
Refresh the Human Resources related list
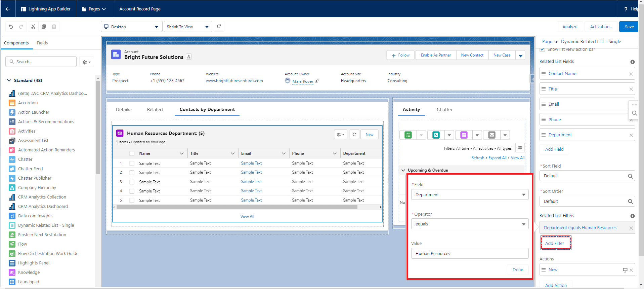(x=354, y=135)
